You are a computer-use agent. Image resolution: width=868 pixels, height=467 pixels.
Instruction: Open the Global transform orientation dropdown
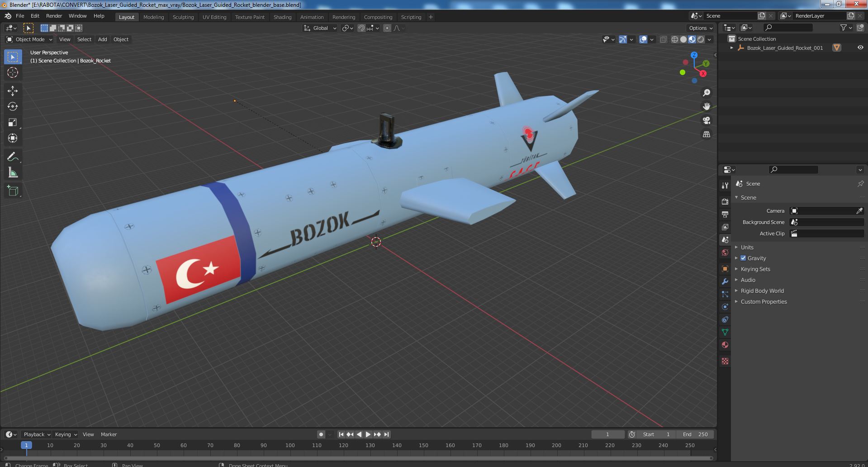[x=320, y=28]
